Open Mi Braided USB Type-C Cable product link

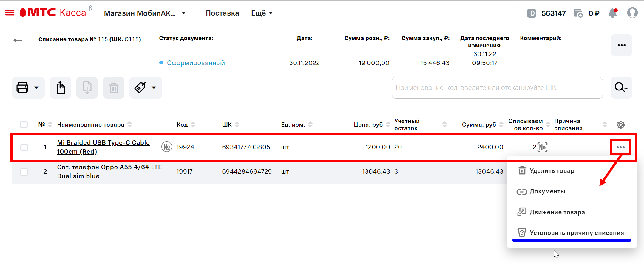[103, 147]
